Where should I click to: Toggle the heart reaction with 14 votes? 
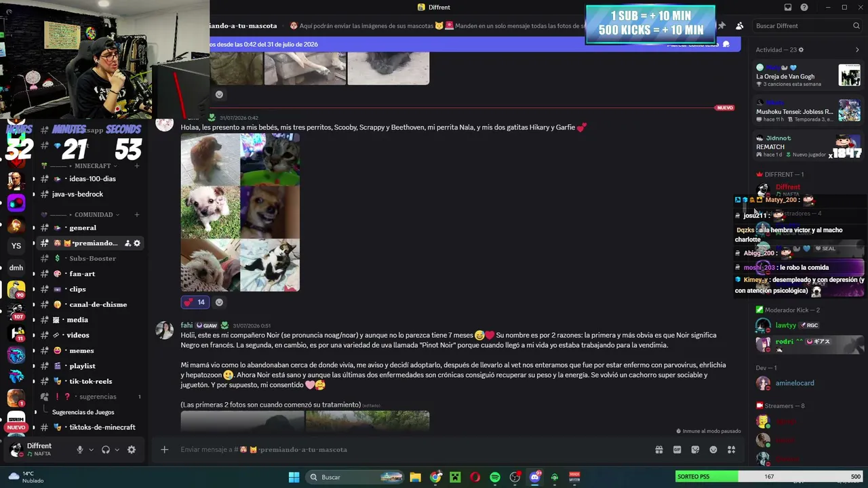coord(195,302)
